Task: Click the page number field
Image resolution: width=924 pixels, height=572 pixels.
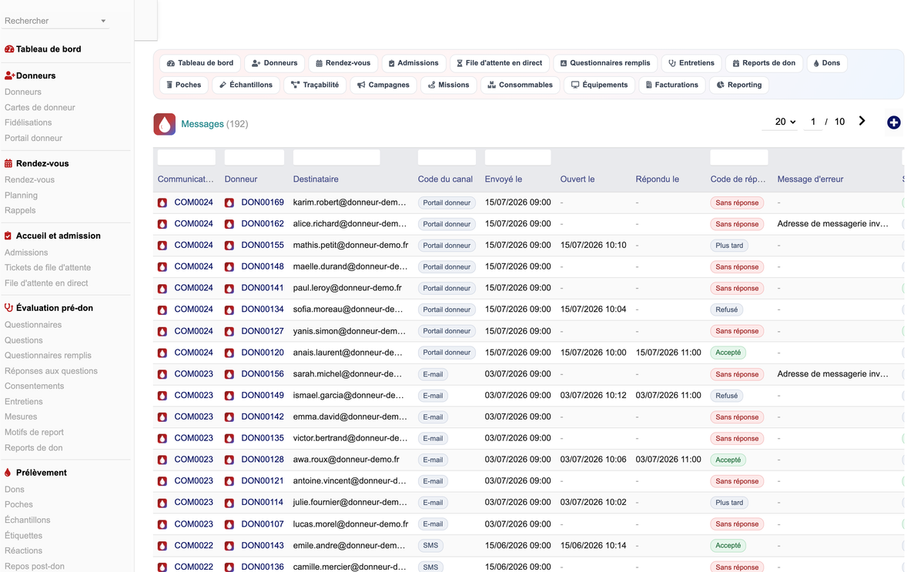Action: (812, 122)
